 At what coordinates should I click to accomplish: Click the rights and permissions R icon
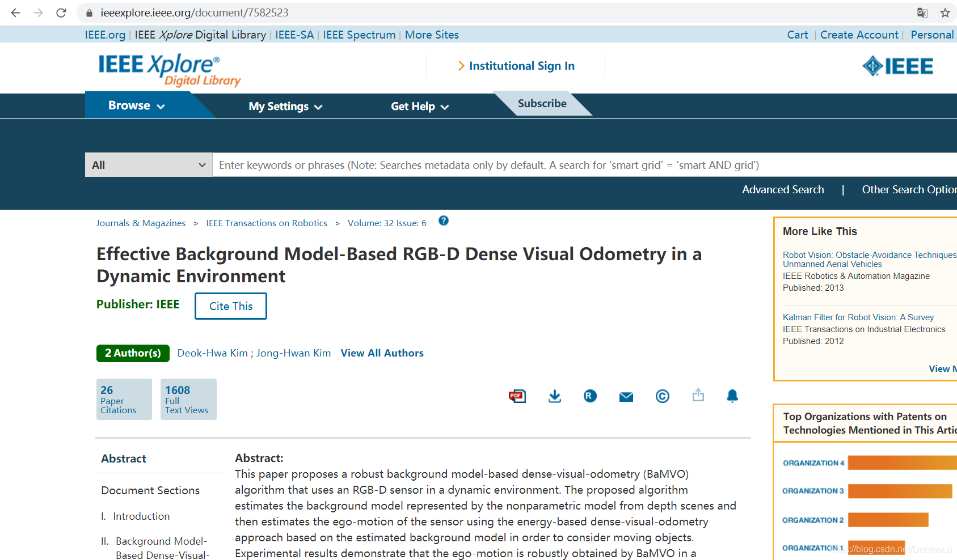click(x=590, y=396)
